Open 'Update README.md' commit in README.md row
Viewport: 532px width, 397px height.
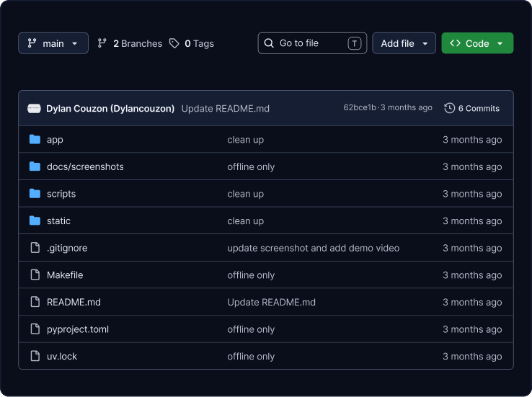click(272, 302)
